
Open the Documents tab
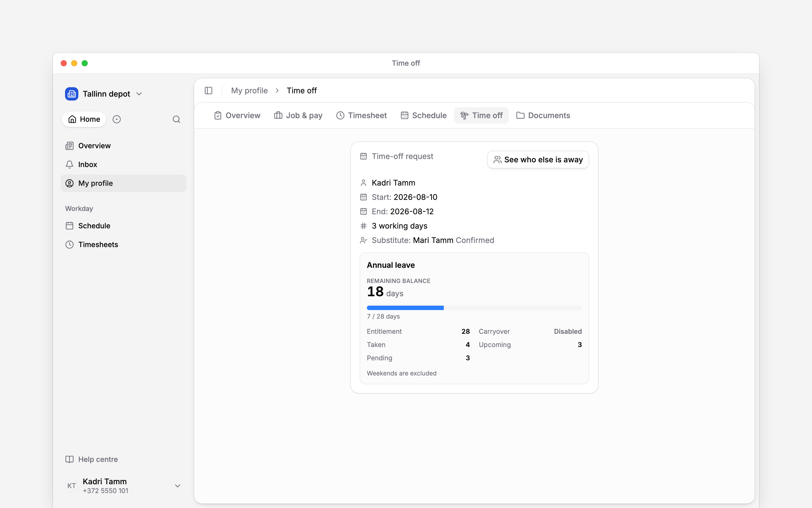pos(543,116)
